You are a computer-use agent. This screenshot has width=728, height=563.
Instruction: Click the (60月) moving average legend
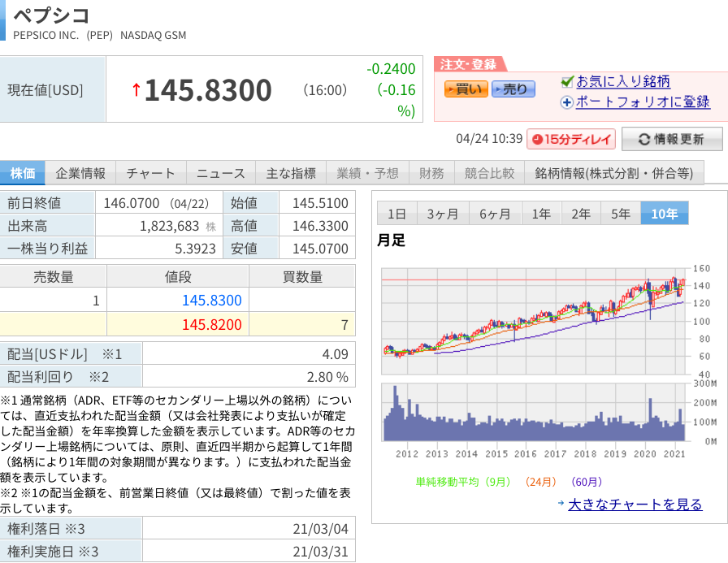coord(587,482)
